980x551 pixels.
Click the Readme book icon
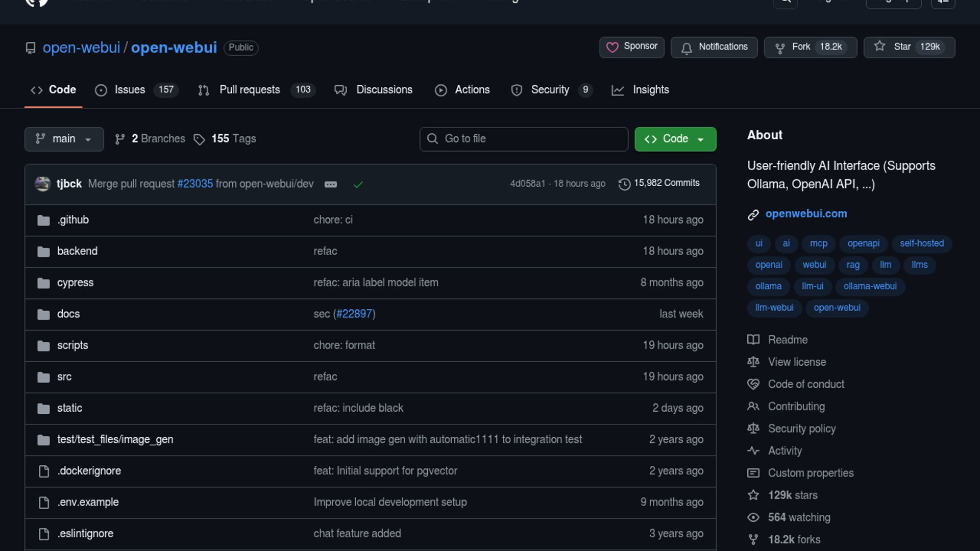click(753, 340)
